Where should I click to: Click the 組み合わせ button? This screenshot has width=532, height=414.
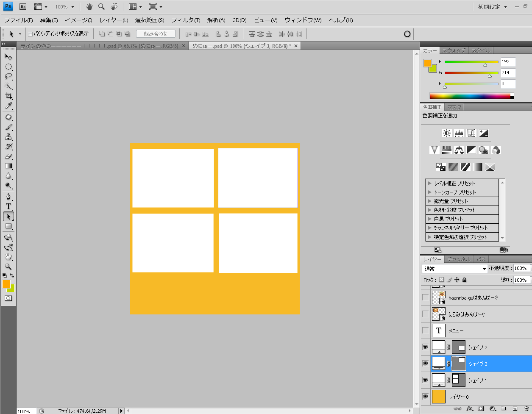tap(156, 34)
